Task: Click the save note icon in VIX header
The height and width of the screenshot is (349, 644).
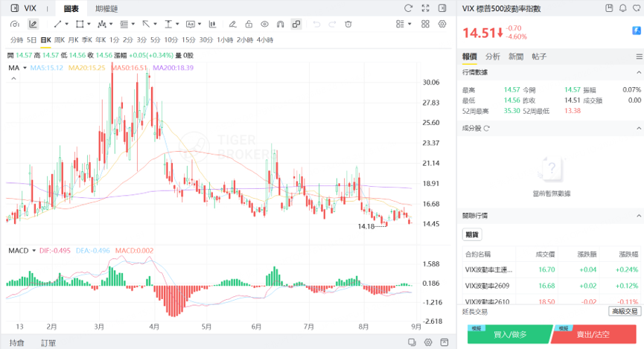Action: tap(610, 8)
